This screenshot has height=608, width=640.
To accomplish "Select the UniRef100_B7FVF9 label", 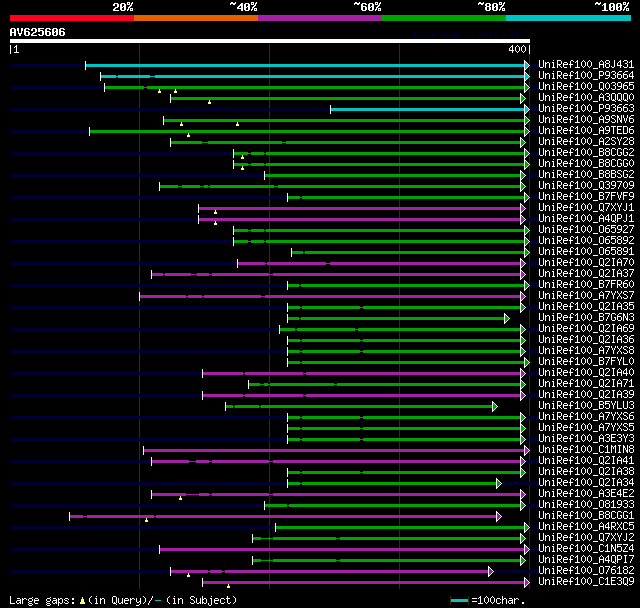I will (x=586, y=197).
